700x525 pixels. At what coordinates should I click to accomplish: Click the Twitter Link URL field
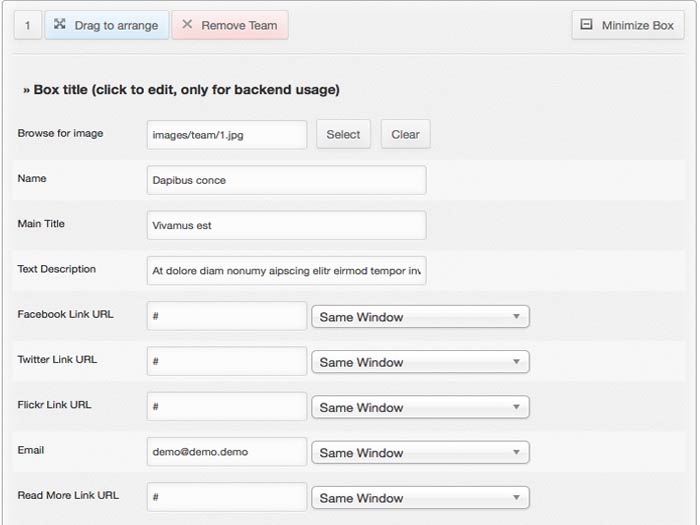(x=226, y=361)
